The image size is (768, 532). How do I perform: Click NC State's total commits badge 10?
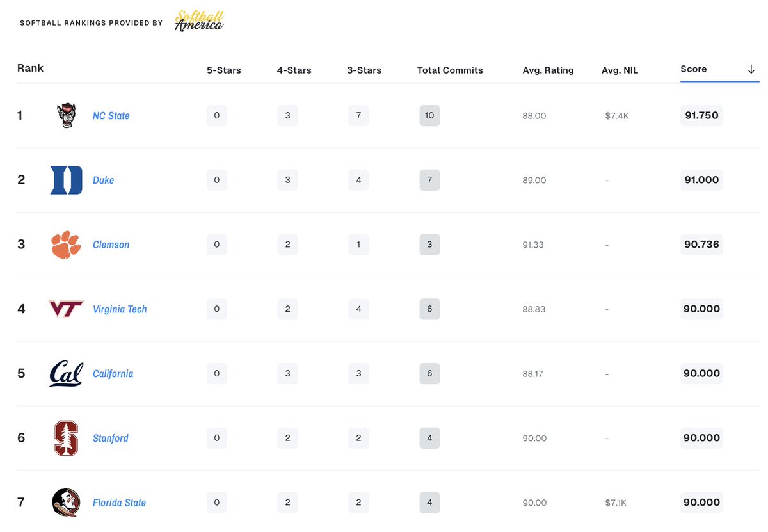point(429,116)
